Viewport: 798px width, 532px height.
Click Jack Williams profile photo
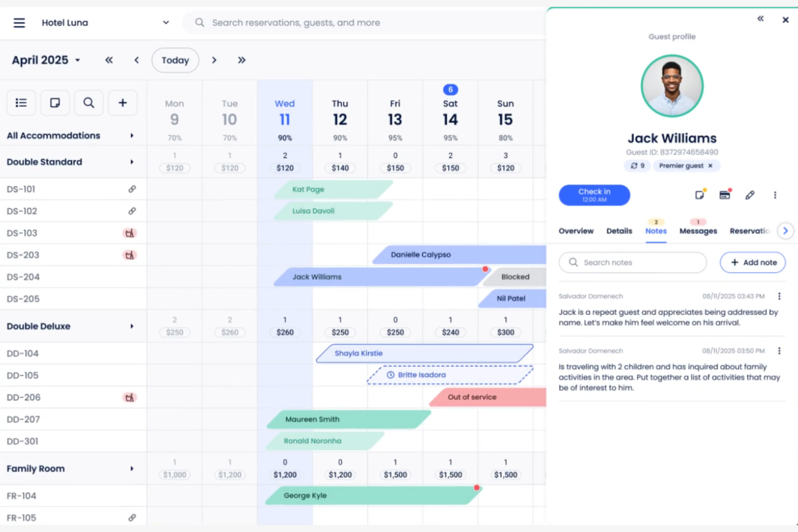point(672,86)
